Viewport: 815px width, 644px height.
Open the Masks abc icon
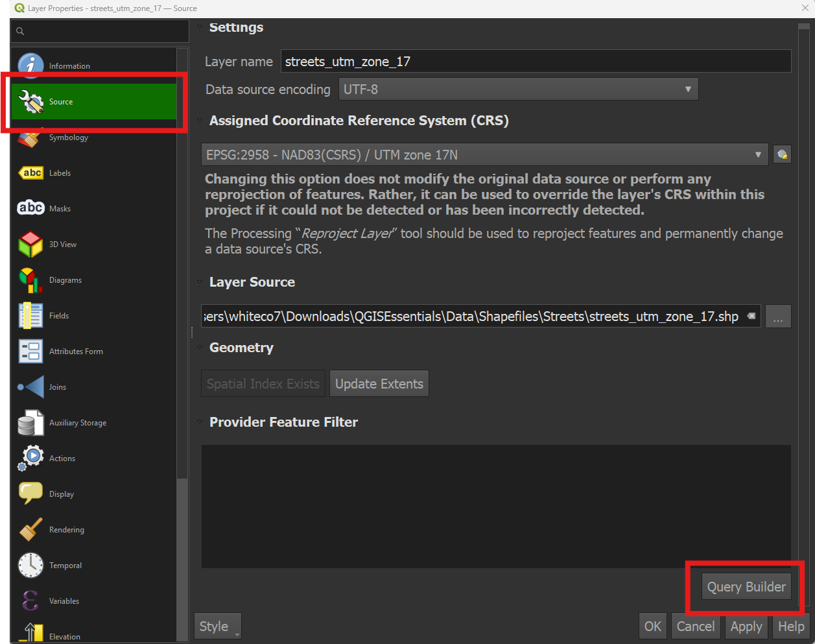point(30,208)
